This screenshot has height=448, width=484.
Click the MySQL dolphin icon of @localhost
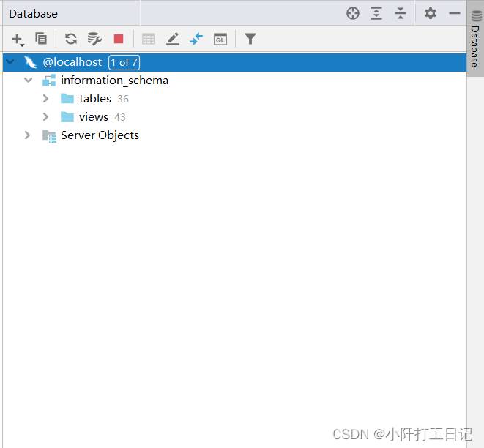click(x=31, y=62)
